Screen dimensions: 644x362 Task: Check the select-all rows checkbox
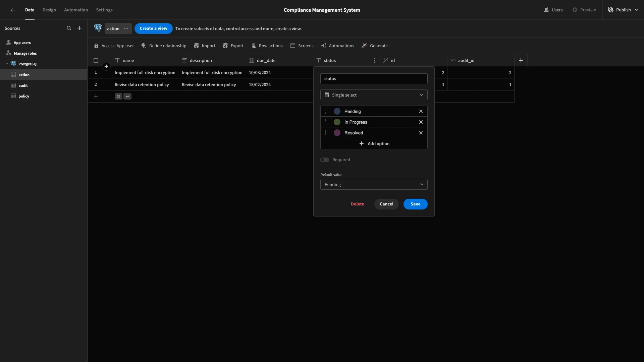point(96,61)
